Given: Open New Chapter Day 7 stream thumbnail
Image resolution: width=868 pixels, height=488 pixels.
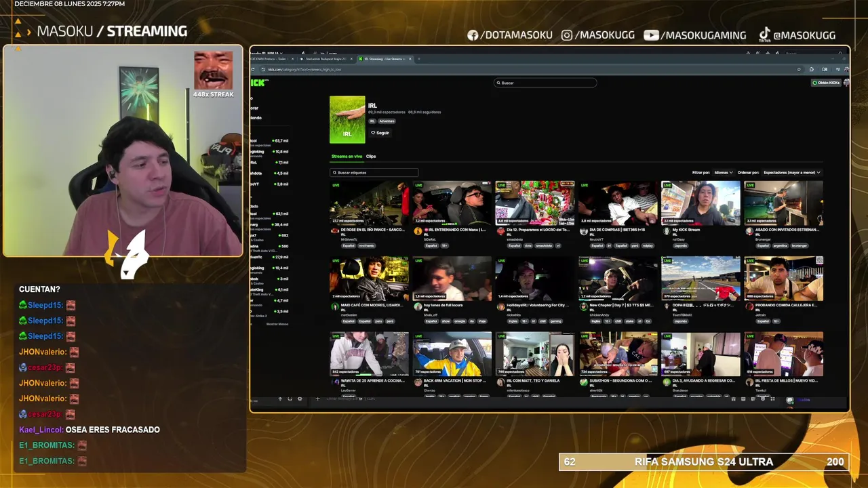Looking at the screenshot, I should coord(618,278).
